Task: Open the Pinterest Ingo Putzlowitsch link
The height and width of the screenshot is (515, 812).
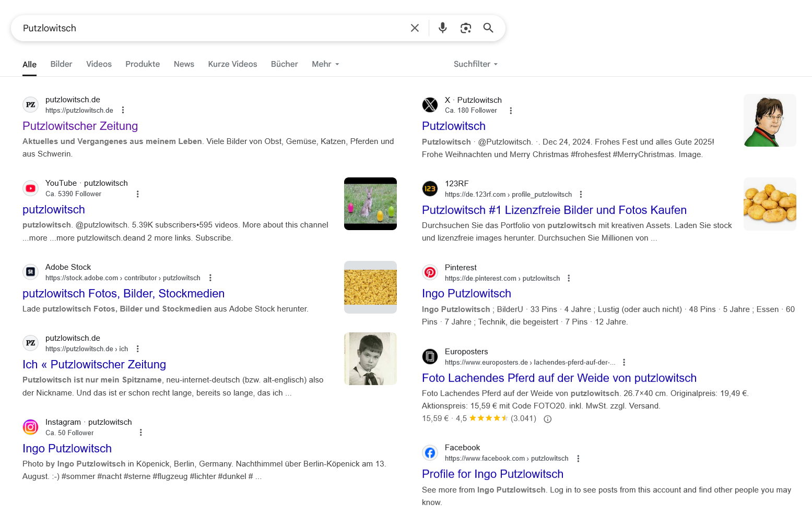Action: click(466, 293)
